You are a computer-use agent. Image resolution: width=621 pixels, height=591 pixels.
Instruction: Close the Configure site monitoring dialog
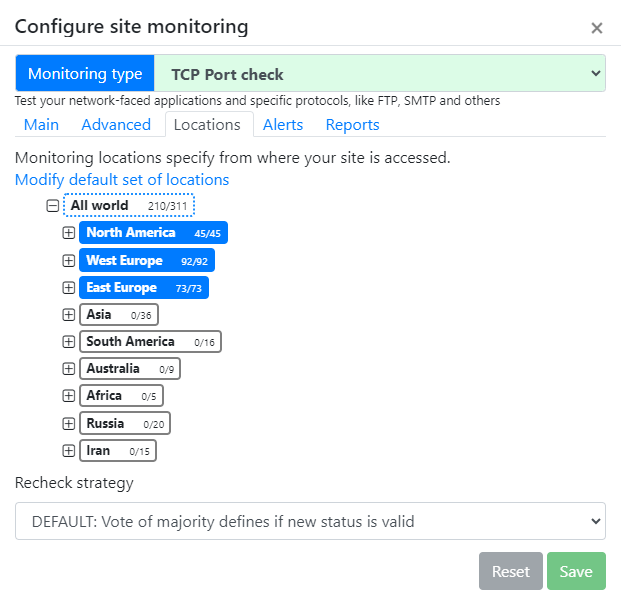pyautogui.click(x=596, y=28)
